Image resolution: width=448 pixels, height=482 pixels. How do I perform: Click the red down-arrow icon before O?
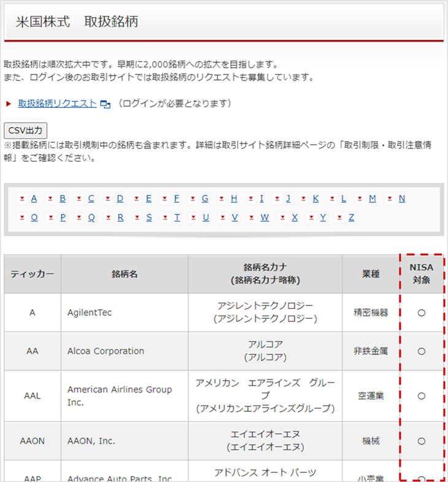[x=22, y=218]
